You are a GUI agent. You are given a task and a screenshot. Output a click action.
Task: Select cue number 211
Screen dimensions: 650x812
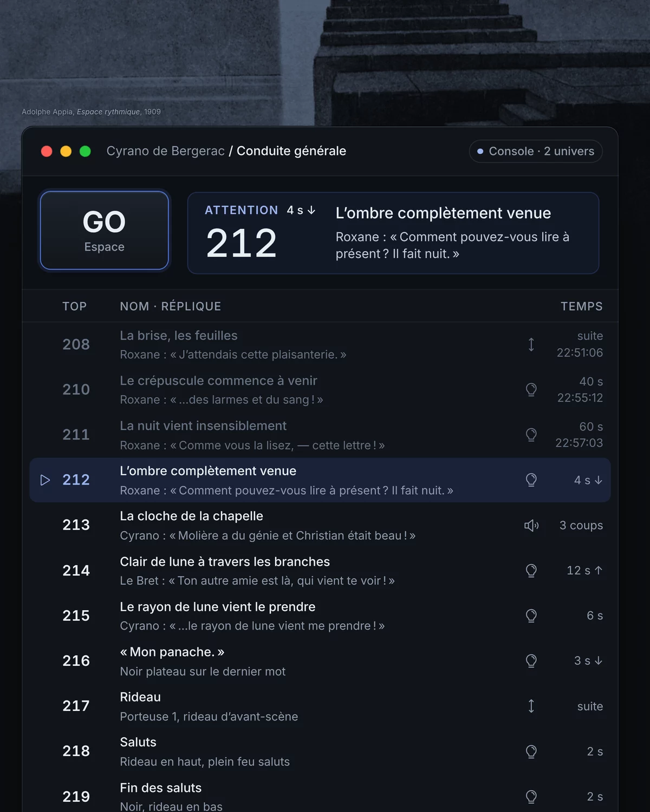(76, 435)
